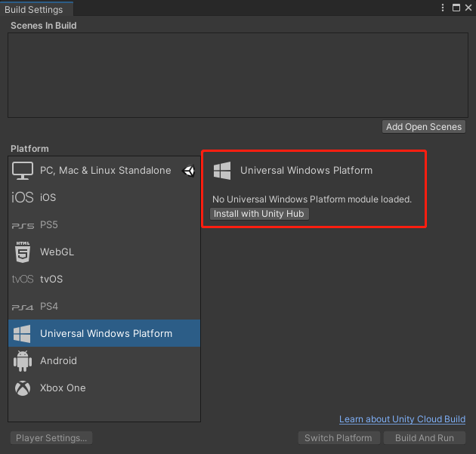Image resolution: width=476 pixels, height=454 pixels.
Task: Click the iOS platform logo icon
Action: click(22, 197)
